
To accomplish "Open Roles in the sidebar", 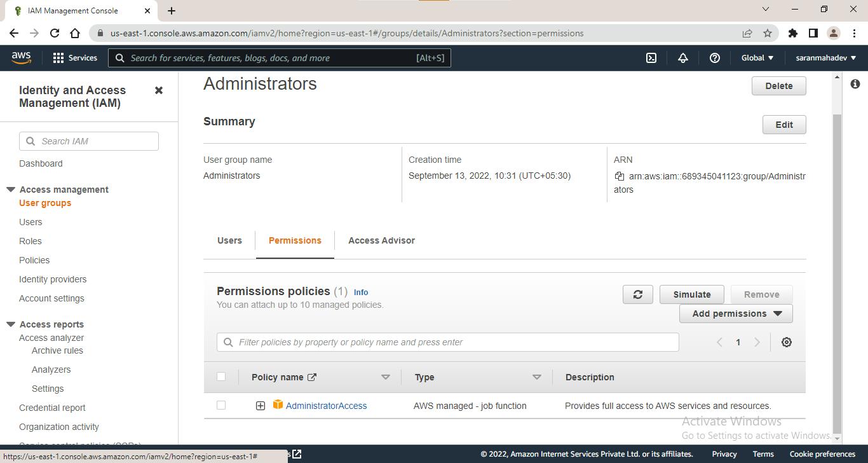I will (x=31, y=241).
